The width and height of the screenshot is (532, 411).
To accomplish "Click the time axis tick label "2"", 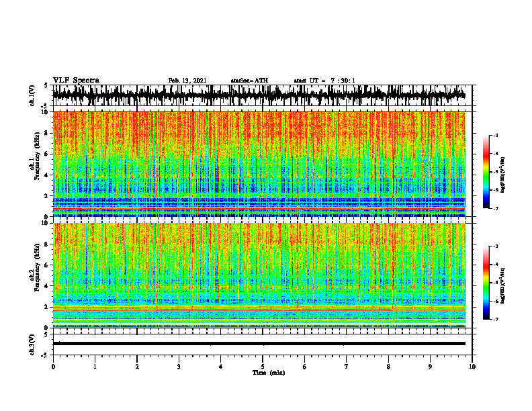I will pos(137,367).
